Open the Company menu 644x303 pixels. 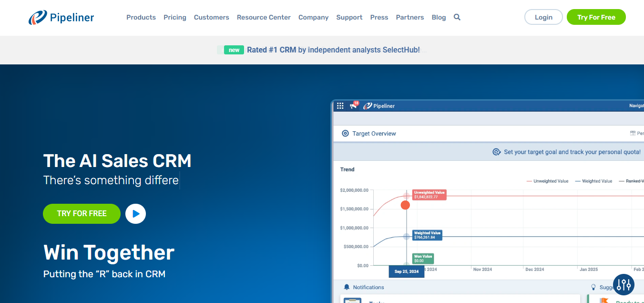[x=314, y=17]
